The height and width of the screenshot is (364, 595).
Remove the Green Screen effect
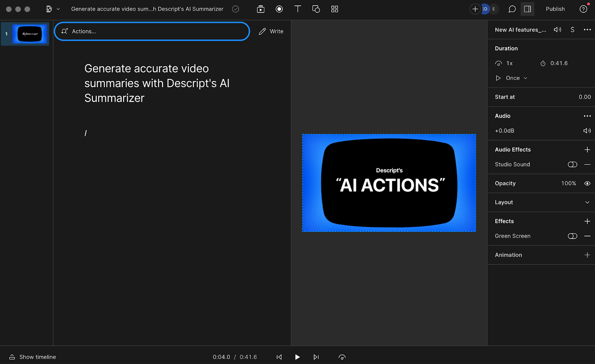(587, 236)
